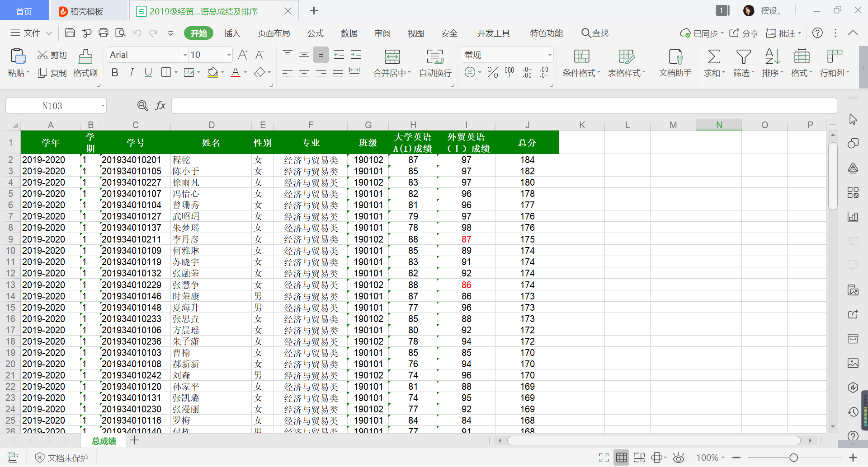Click the Save icon in quick toolbar
The width and height of the screenshot is (868, 467).
click(70, 33)
